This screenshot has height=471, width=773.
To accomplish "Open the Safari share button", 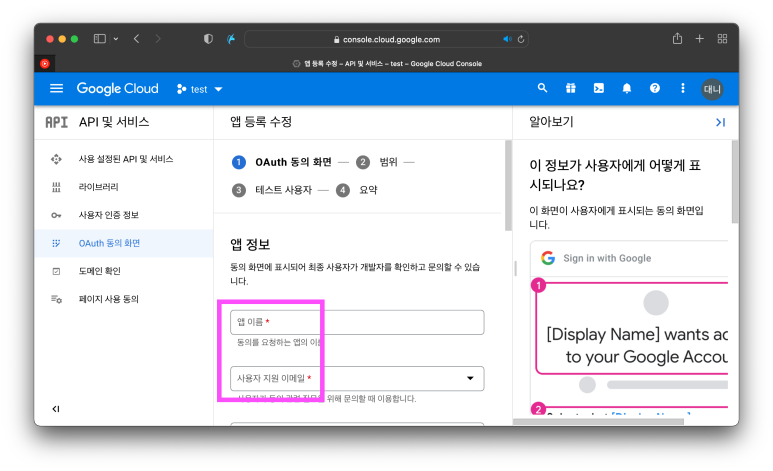I will point(677,38).
